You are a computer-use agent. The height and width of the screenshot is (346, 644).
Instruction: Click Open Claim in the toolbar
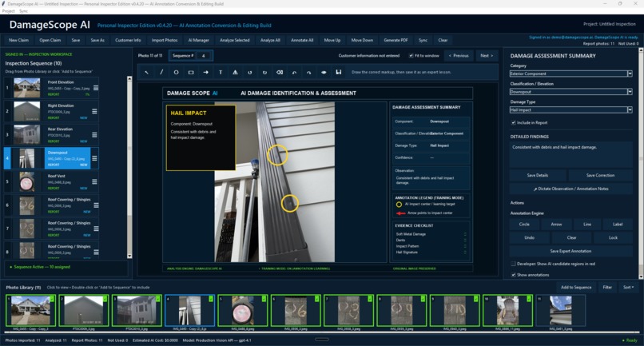click(50, 40)
